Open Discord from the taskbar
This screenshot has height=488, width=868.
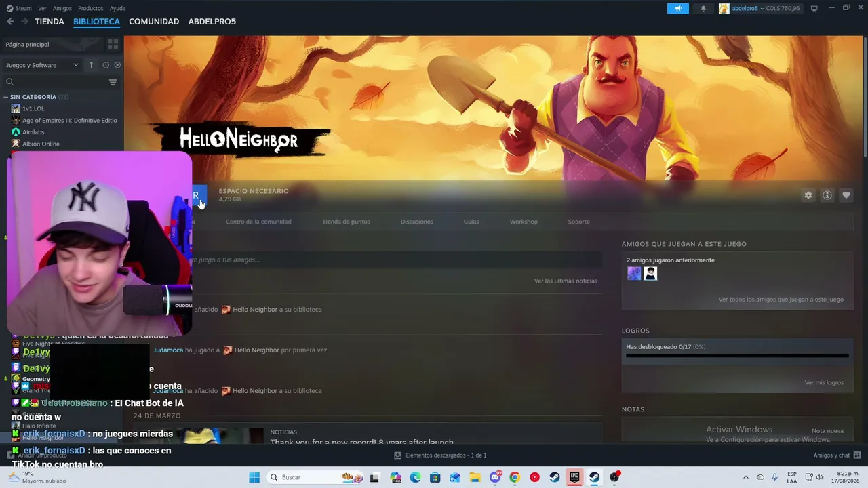495,477
